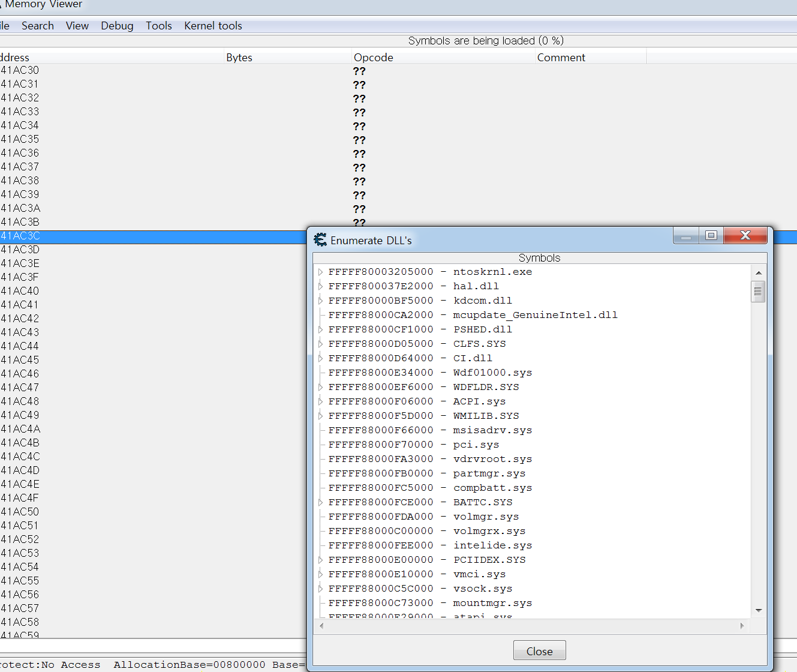Click the minimize icon on Enumerate DLL's dialog

coord(685,235)
